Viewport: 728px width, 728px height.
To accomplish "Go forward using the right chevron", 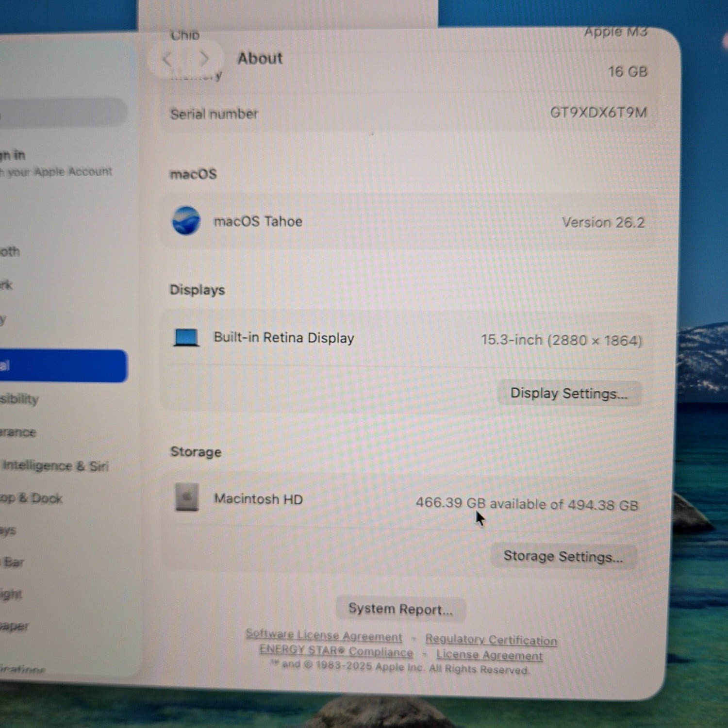I will [x=204, y=59].
